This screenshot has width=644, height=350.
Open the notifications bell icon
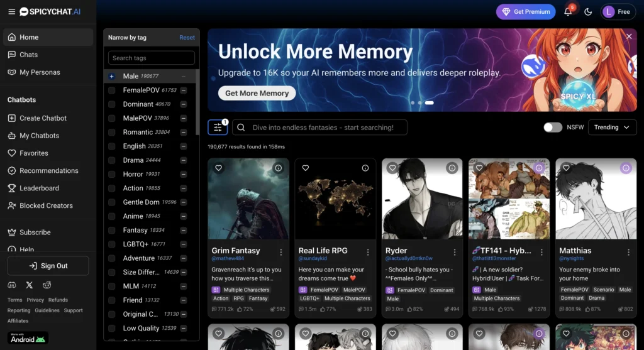click(x=568, y=12)
